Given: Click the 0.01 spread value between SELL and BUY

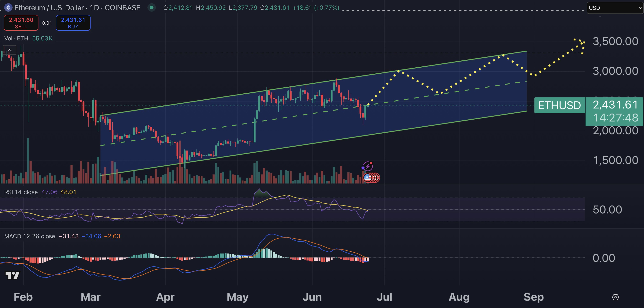Looking at the screenshot, I should pyautogui.click(x=47, y=23).
